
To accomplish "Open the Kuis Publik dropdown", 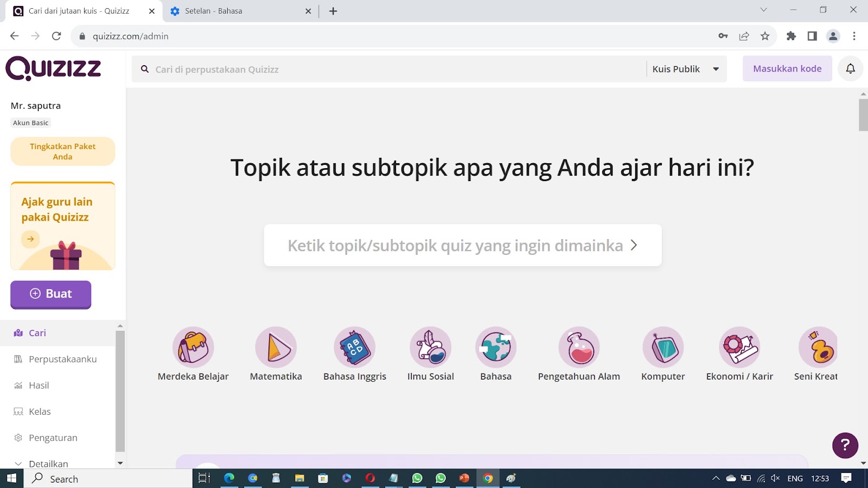I will (x=686, y=69).
